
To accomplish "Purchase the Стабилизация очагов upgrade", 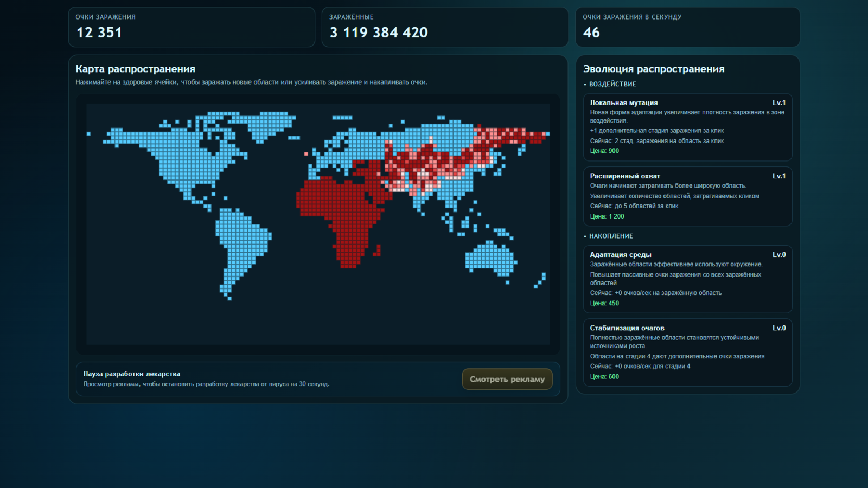I will 687,352.
